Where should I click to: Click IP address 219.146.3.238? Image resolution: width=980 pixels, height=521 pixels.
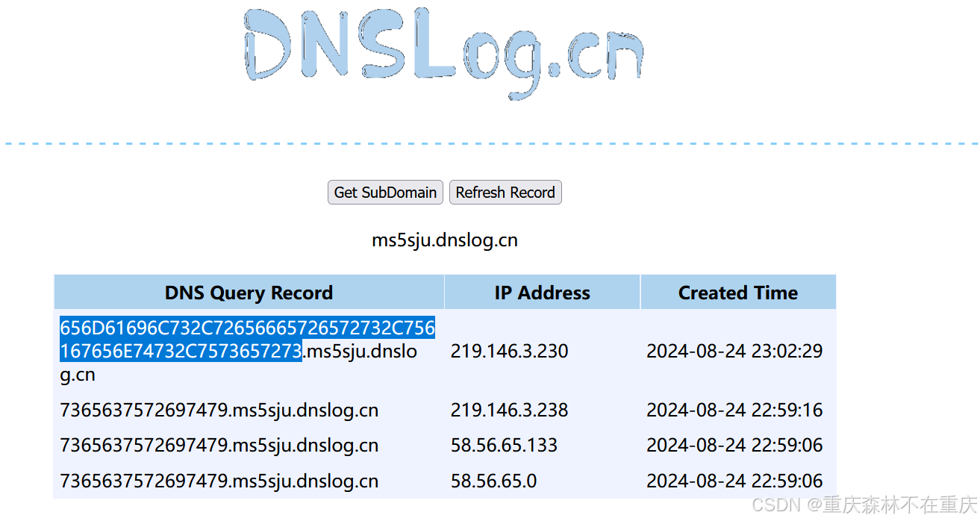point(509,410)
